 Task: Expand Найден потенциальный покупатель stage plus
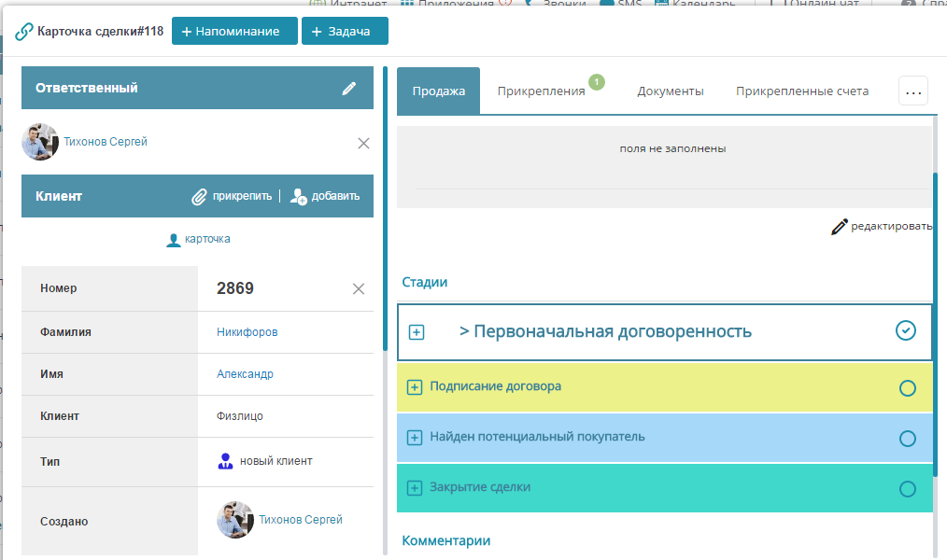(x=415, y=438)
